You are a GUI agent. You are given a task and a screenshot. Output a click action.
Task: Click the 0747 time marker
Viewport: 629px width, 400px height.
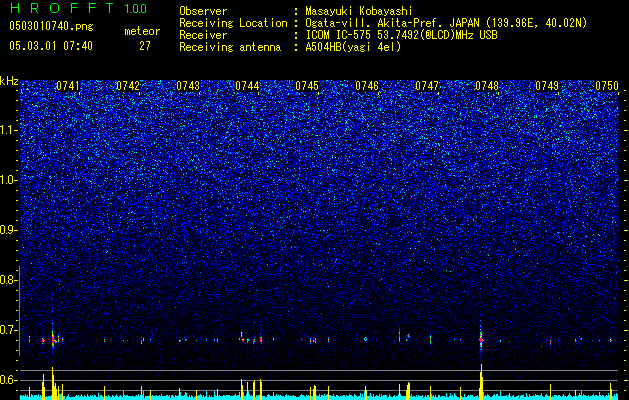(426, 85)
